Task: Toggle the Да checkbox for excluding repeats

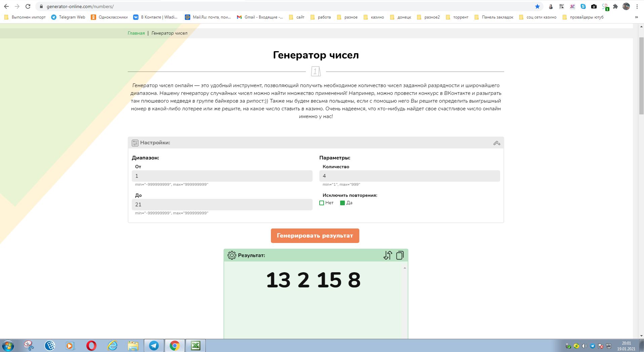Action: pyautogui.click(x=343, y=203)
